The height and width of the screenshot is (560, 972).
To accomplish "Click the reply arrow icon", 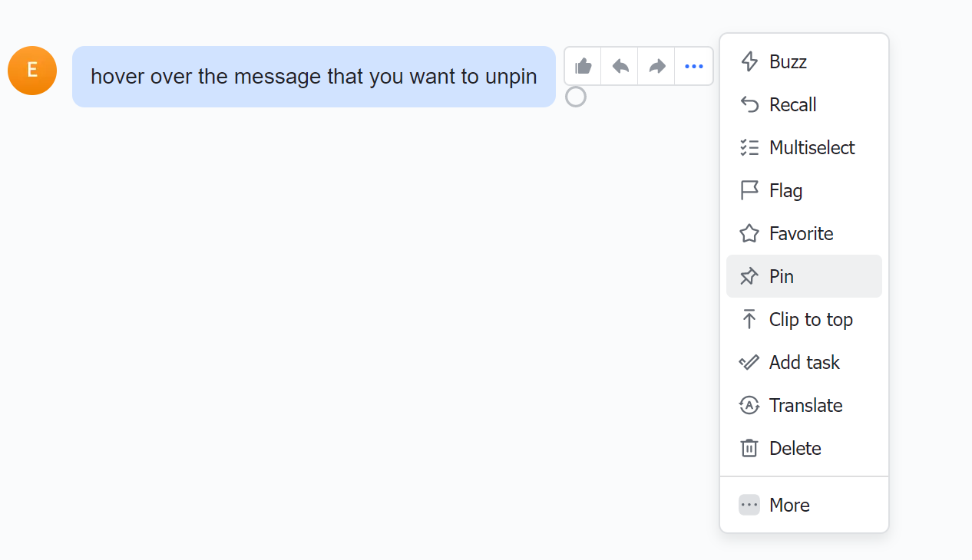I will (620, 66).
